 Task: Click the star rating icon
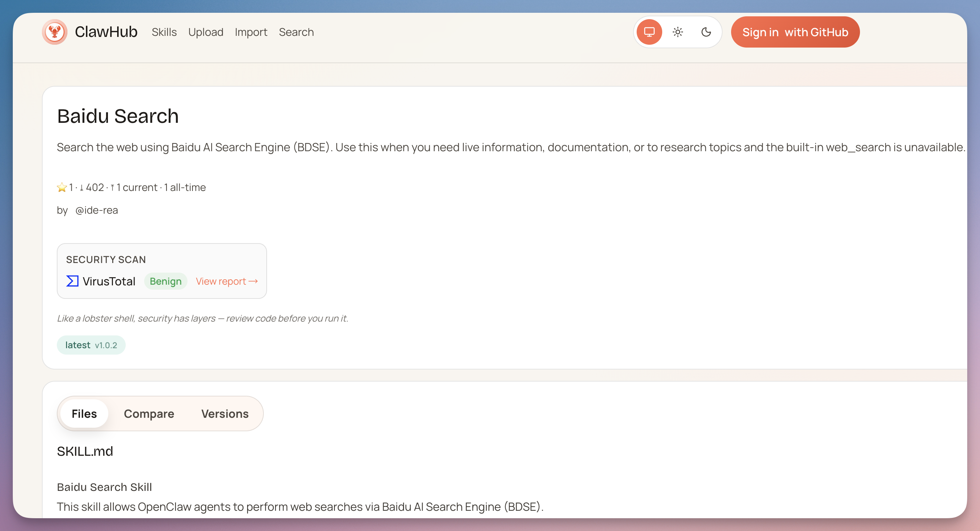(62, 187)
